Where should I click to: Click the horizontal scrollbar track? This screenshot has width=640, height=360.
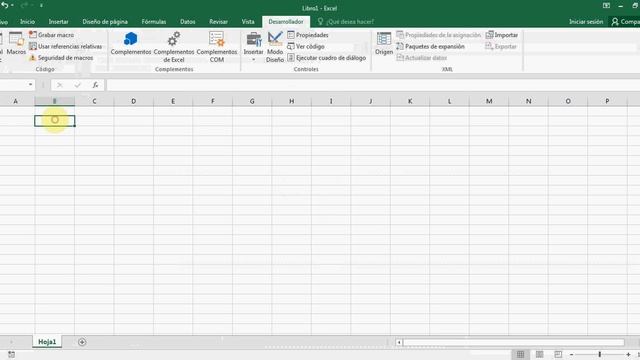[514, 342]
